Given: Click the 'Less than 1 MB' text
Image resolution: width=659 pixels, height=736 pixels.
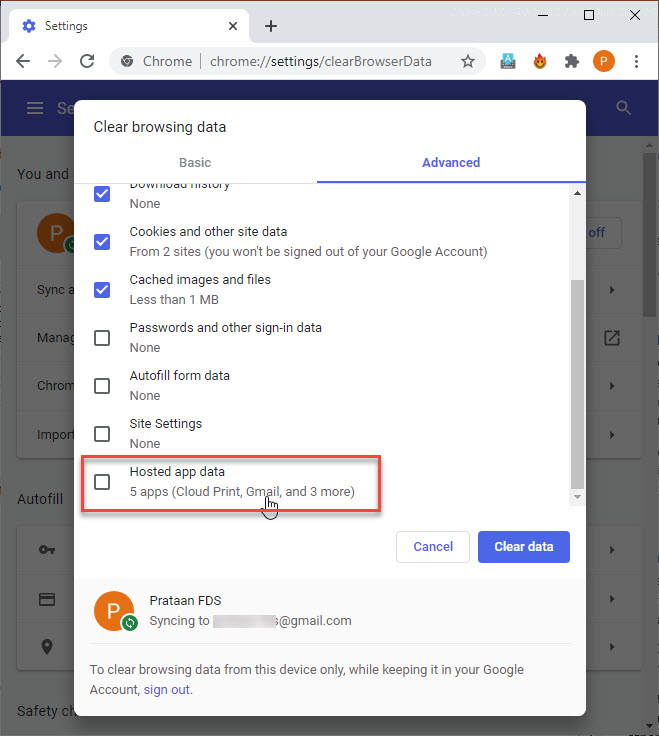Looking at the screenshot, I should [174, 299].
